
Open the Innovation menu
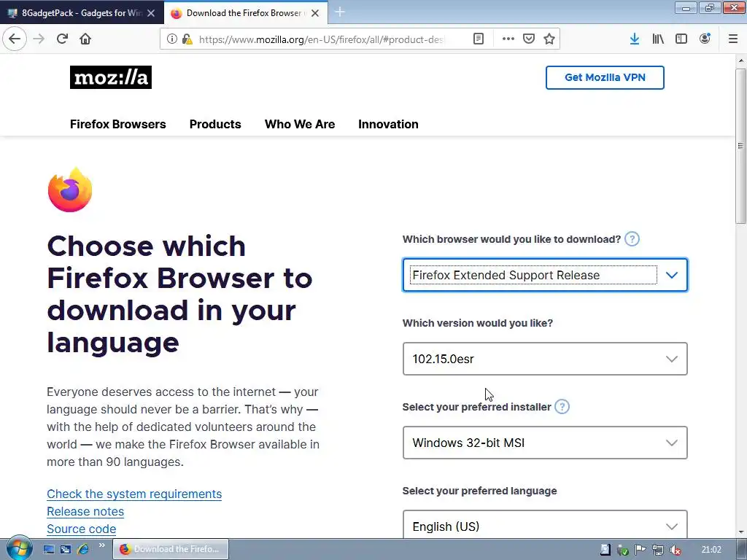(x=388, y=124)
